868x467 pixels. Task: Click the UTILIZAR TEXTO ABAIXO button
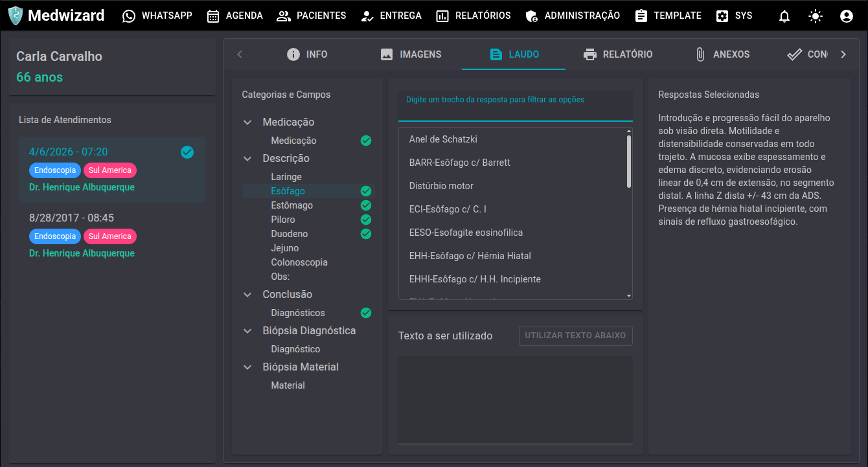point(575,336)
